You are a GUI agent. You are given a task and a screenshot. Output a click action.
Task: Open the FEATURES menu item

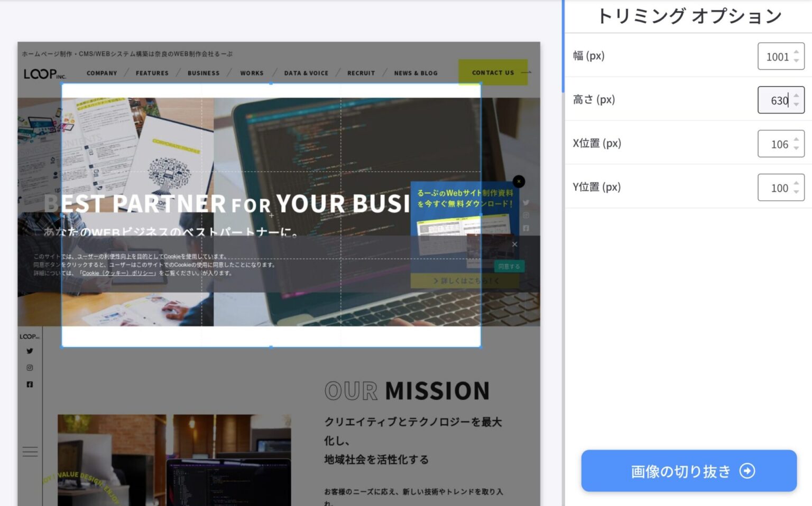[152, 73]
